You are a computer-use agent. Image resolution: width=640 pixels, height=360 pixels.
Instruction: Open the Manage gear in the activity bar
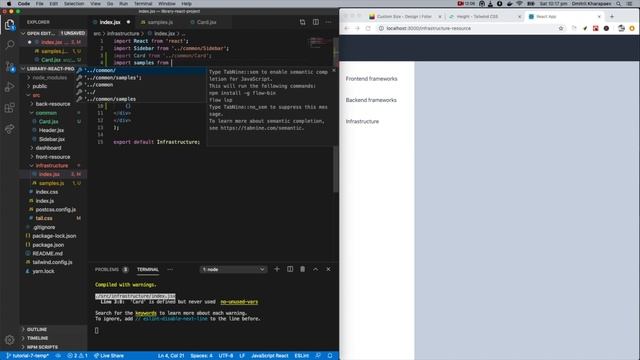tap(9, 340)
